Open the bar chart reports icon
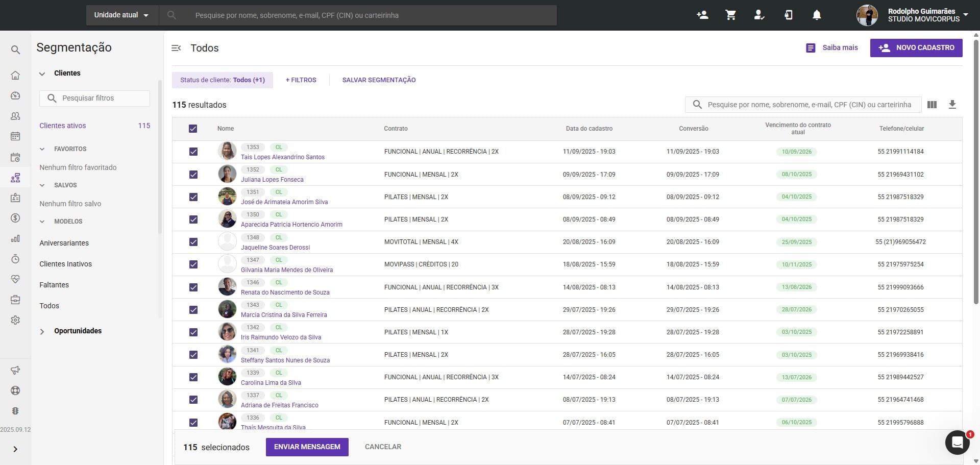The width and height of the screenshot is (980, 465). click(15, 238)
